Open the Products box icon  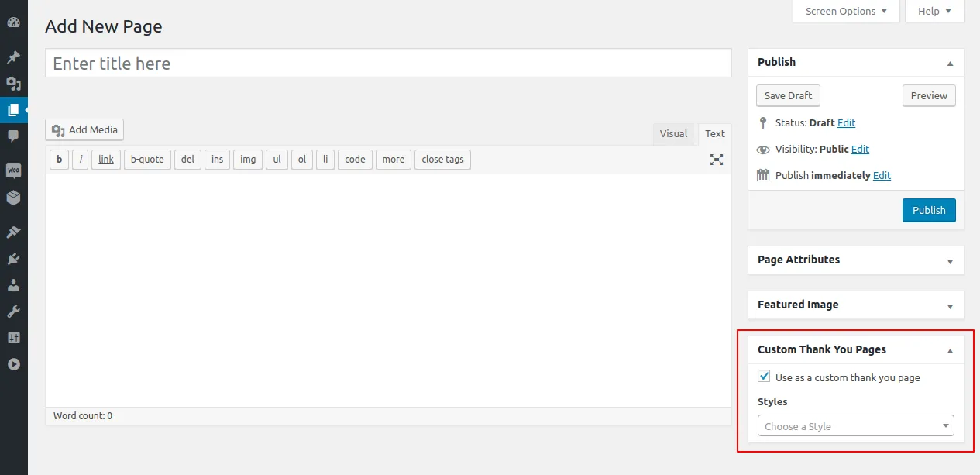point(13,198)
